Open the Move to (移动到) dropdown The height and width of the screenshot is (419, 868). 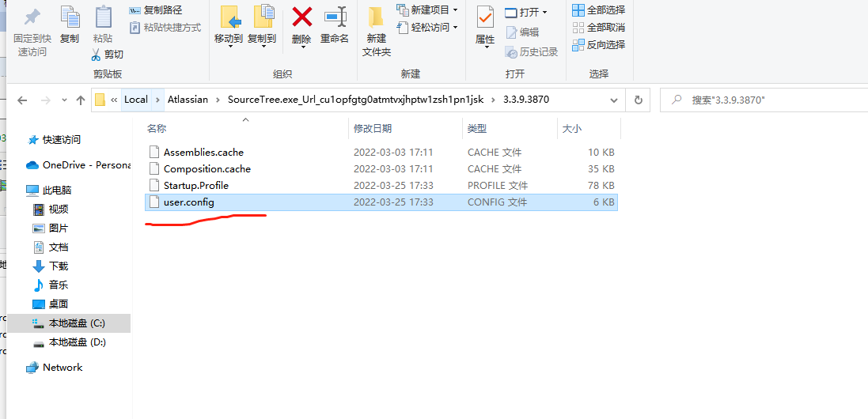[229, 47]
